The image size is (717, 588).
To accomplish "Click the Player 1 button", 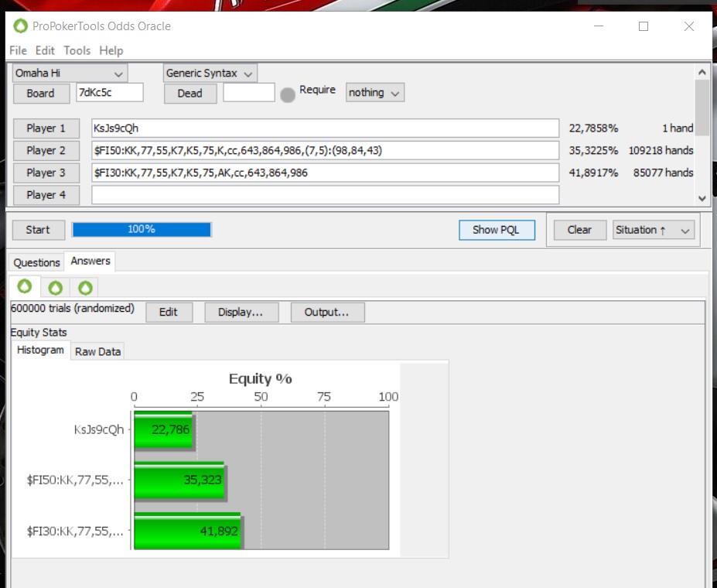I will click(46, 128).
